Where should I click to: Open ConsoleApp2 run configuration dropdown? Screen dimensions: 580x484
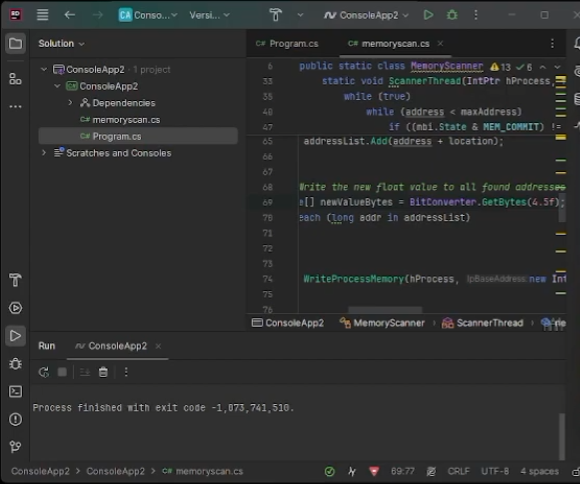pyautogui.click(x=366, y=15)
